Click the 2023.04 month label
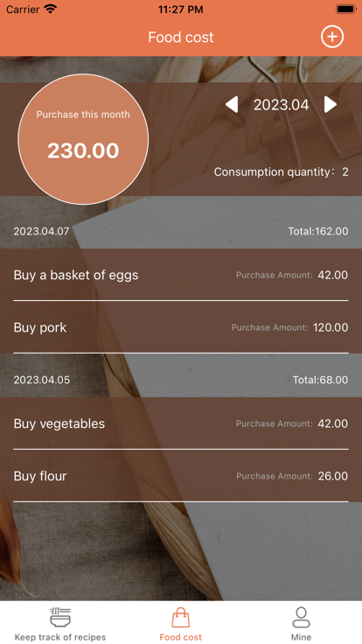362x644 pixels. coord(282,105)
